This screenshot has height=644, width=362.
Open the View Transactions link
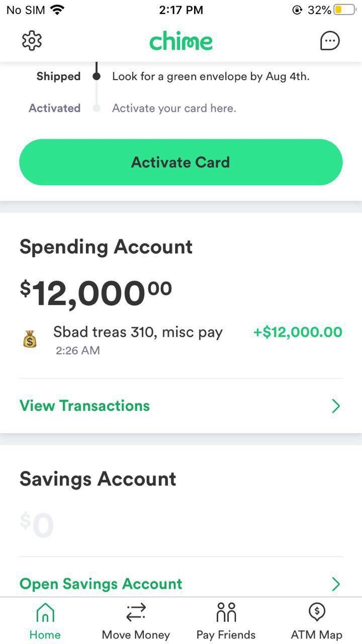point(84,406)
